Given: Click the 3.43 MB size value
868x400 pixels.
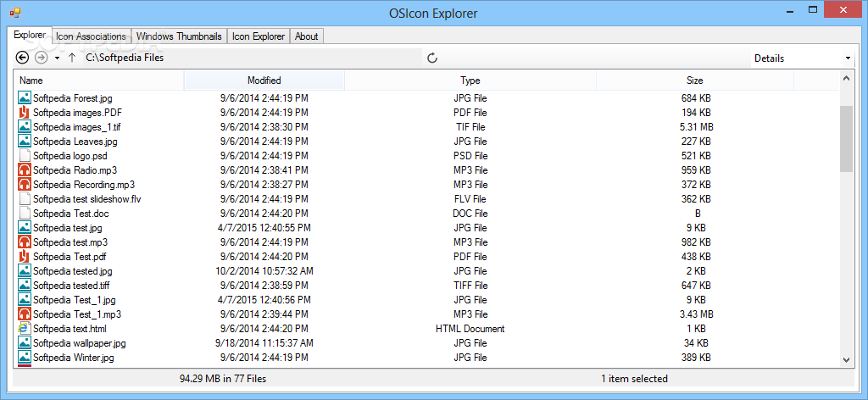Looking at the screenshot, I should point(696,314).
